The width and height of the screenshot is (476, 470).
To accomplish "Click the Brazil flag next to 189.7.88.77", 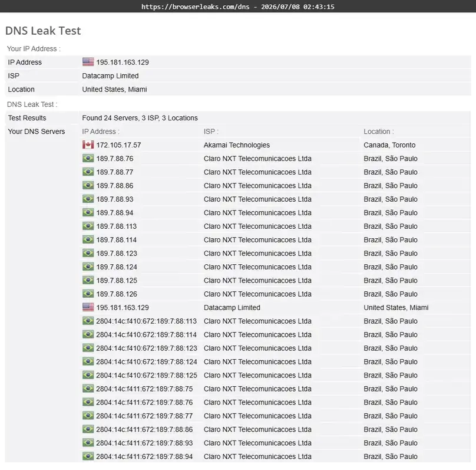I will [88, 172].
